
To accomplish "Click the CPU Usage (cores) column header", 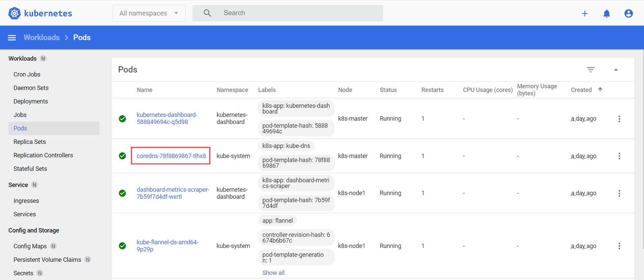I will coord(488,90).
